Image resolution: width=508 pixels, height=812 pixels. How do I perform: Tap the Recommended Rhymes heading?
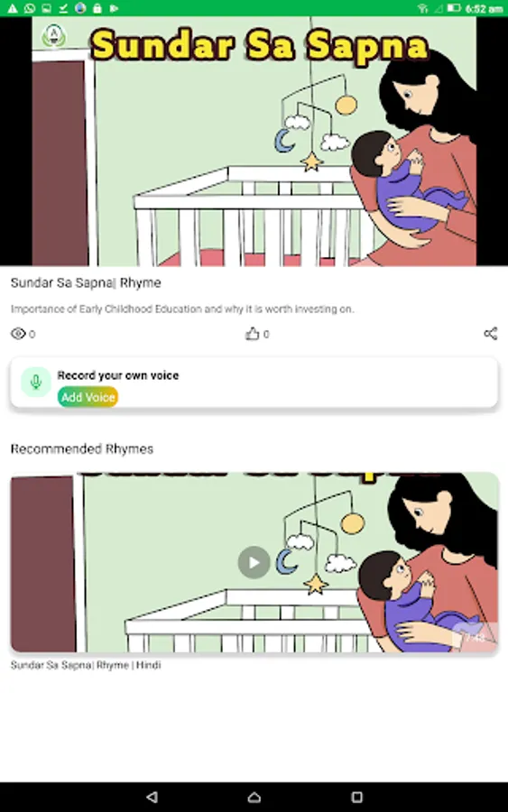pos(82,448)
